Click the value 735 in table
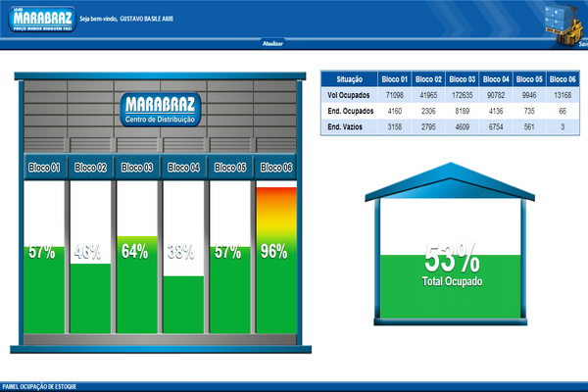Viewport: 588px width, 392px height. pos(529,111)
